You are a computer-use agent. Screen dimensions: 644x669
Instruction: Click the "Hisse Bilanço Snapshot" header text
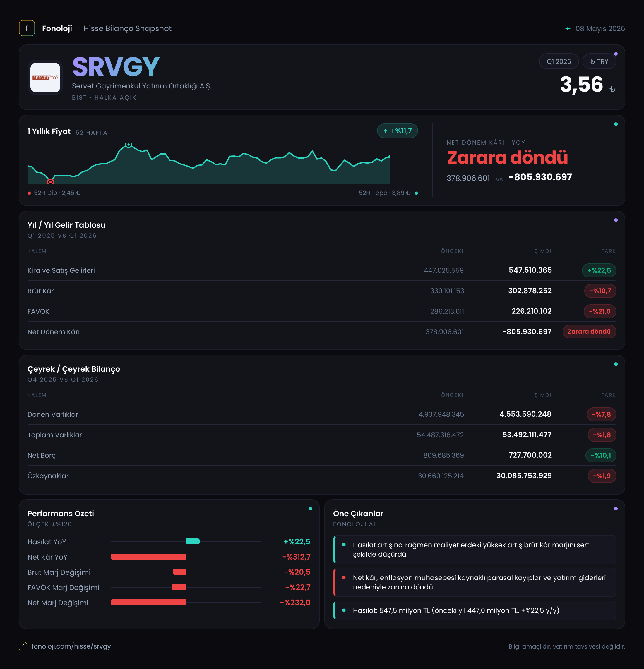[127, 28]
